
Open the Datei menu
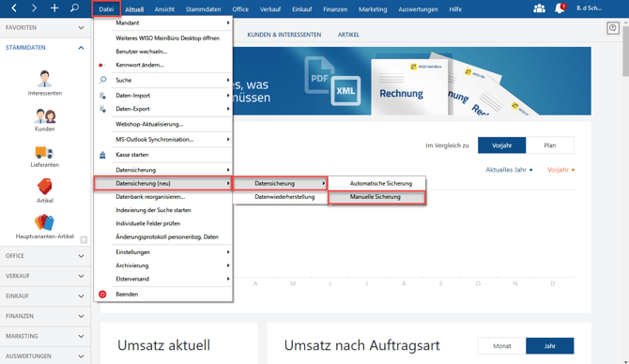106,8
